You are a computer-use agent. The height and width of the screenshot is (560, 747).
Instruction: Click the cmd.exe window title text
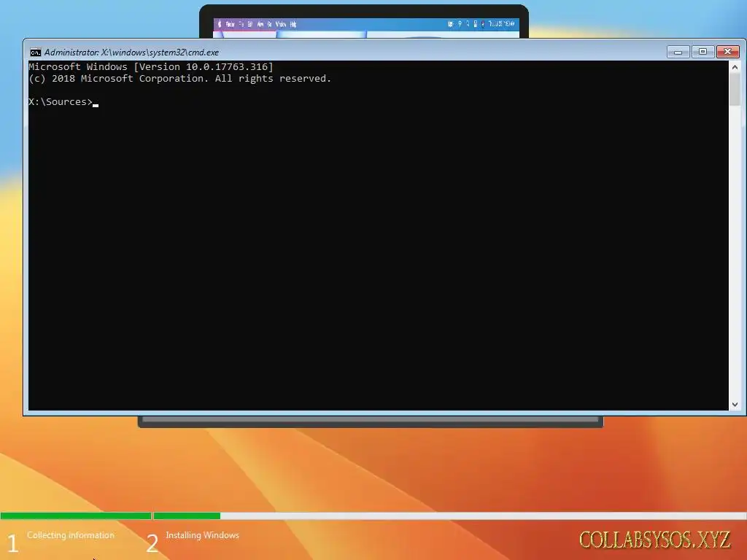click(131, 52)
